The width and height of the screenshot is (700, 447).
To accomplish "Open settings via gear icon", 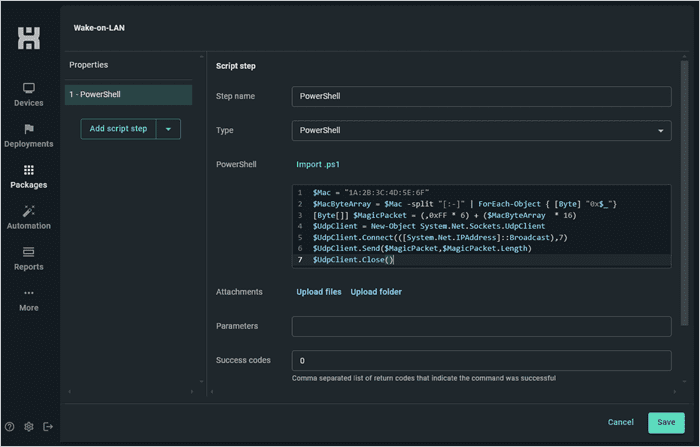I will (29, 427).
